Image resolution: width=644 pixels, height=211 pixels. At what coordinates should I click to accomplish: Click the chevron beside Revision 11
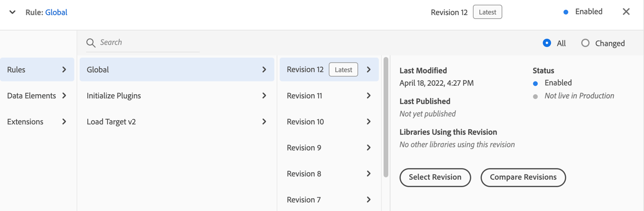tap(369, 96)
